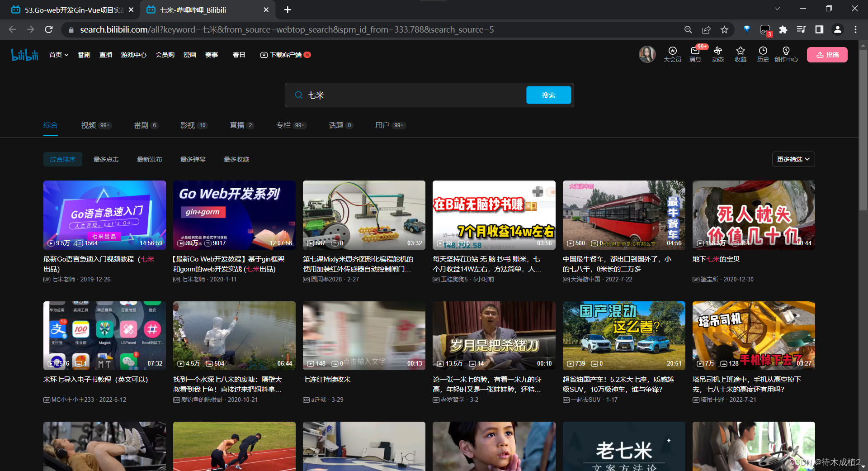This screenshot has height=471, width=868.
Task: Bookmark this page with star icon
Action: 724,29
